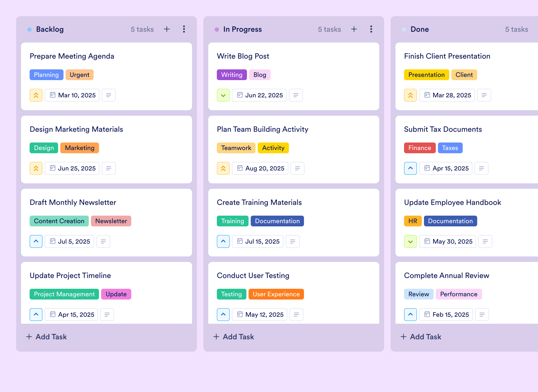This screenshot has height=392, width=538.
Task: Open description icon on Design Marketing Materials card
Action: (109, 168)
